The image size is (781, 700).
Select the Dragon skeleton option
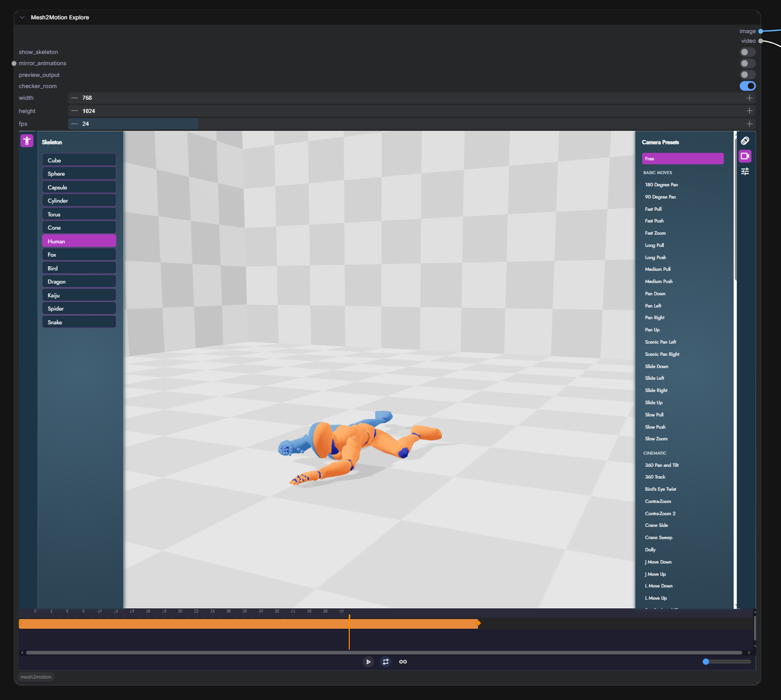click(79, 282)
